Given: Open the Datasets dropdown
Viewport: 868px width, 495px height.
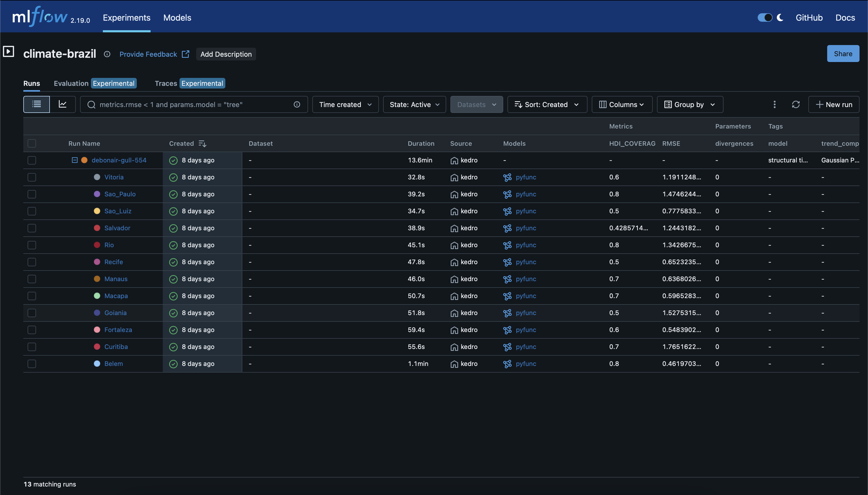Looking at the screenshot, I should click(476, 104).
